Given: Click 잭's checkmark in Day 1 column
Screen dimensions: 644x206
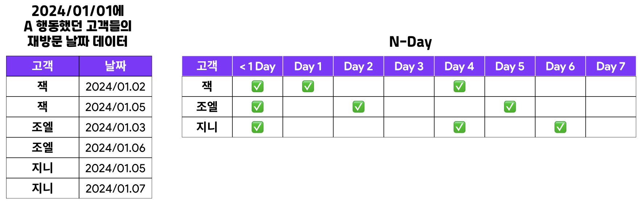Looking at the screenshot, I should pos(308,86).
